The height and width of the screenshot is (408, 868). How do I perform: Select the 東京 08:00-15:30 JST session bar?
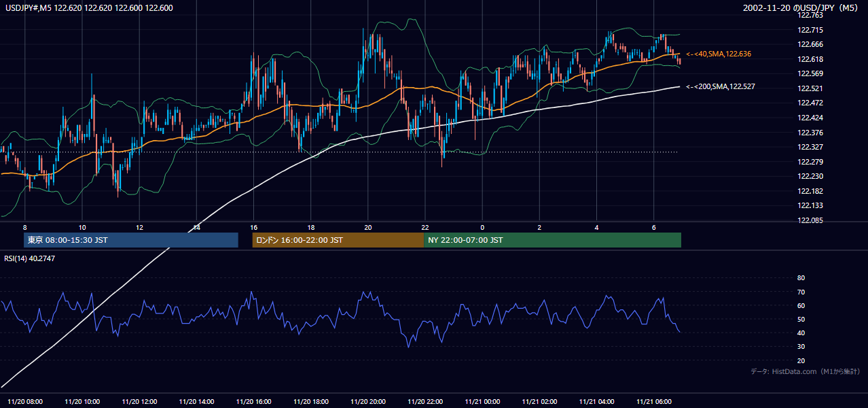[x=131, y=240]
